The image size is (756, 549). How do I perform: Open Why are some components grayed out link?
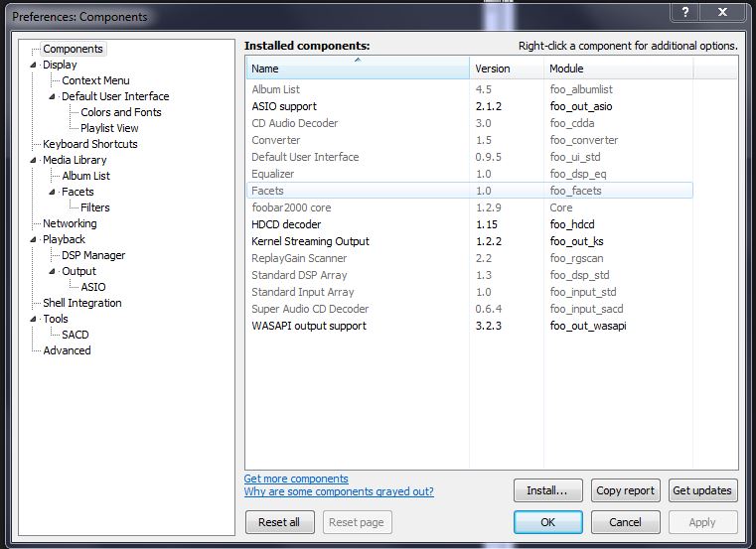[x=339, y=491]
